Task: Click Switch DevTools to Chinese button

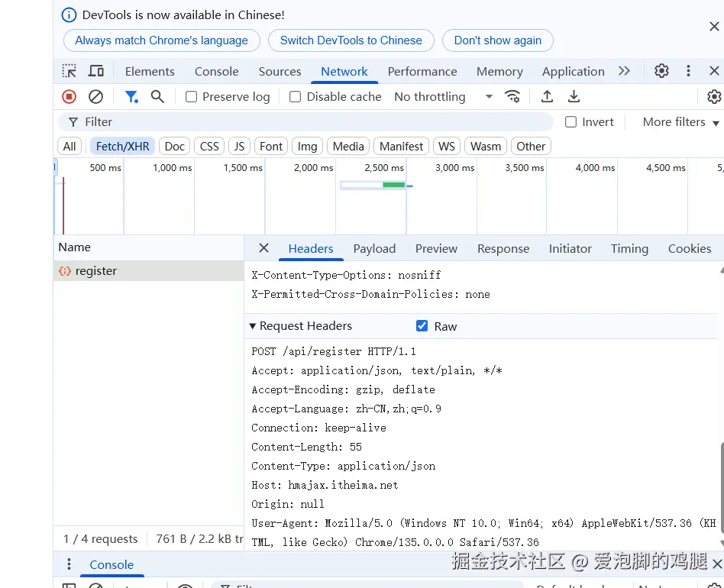Action: click(x=351, y=40)
